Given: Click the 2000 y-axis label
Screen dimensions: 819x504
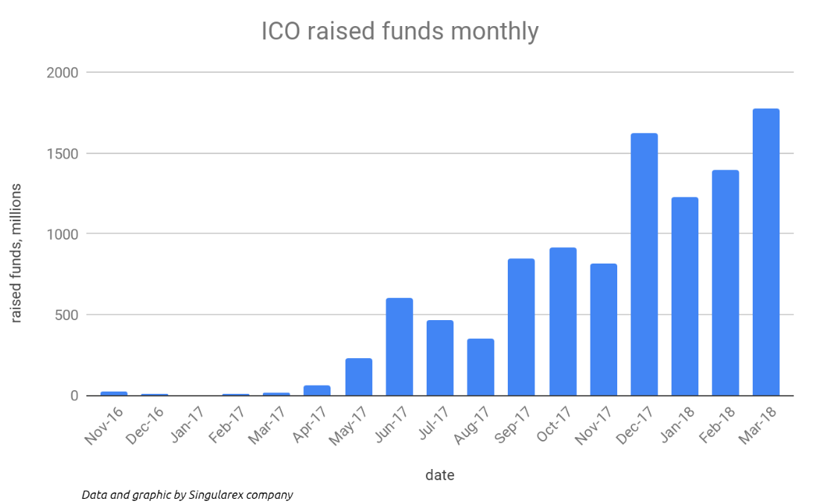Looking at the screenshot, I should pyautogui.click(x=61, y=73).
